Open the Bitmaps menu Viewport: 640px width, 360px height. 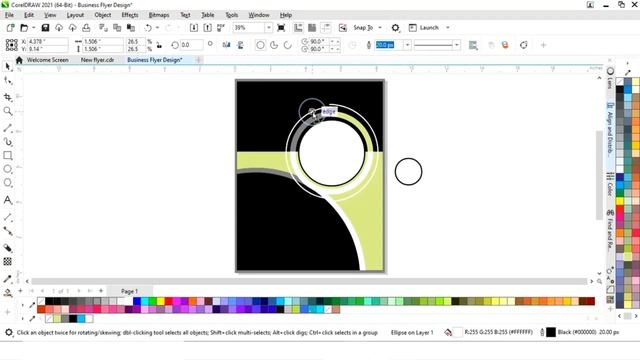coord(159,15)
